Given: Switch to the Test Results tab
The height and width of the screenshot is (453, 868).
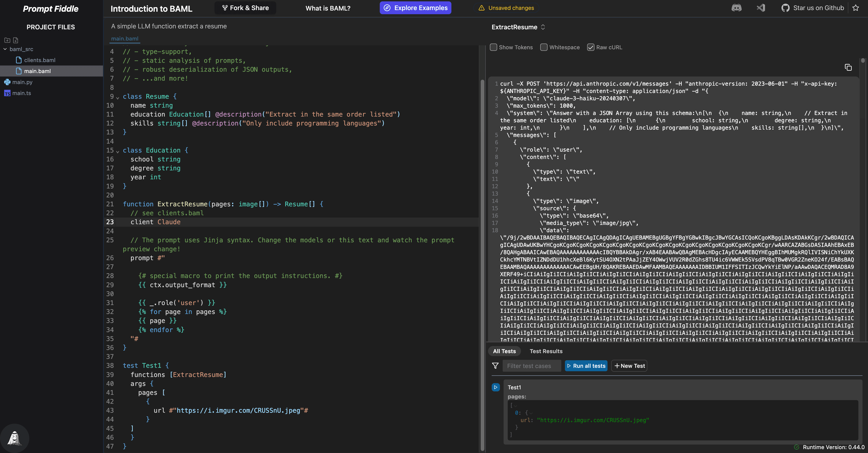Looking at the screenshot, I should point(545,351).
